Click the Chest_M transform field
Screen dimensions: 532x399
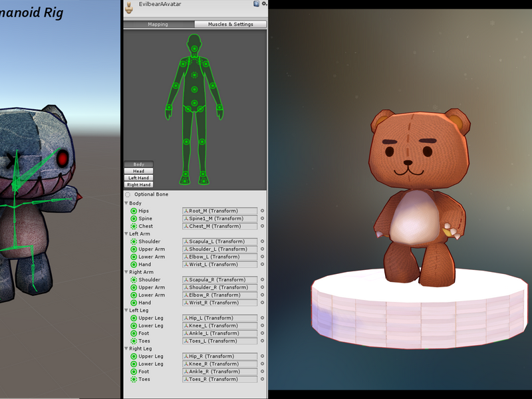pyautogui.click(x=220, y=226)
